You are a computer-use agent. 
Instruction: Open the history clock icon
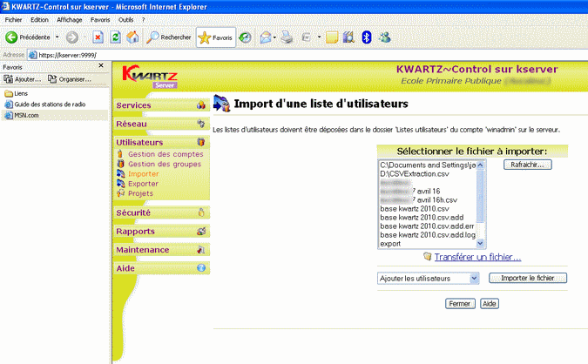point(246,37)
